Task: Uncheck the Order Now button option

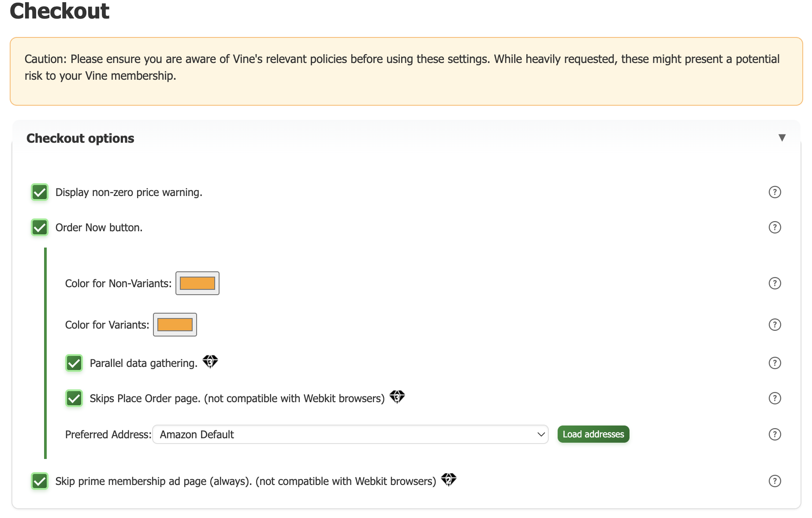Action: [x=40, y=228]
